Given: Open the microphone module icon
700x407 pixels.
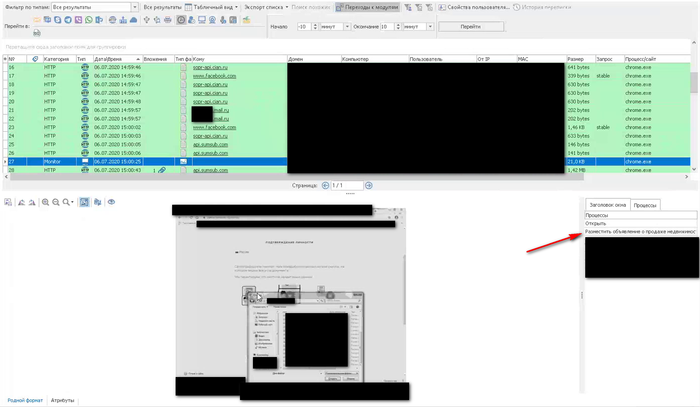Looking at the screenshot, I should coord(223,20).
